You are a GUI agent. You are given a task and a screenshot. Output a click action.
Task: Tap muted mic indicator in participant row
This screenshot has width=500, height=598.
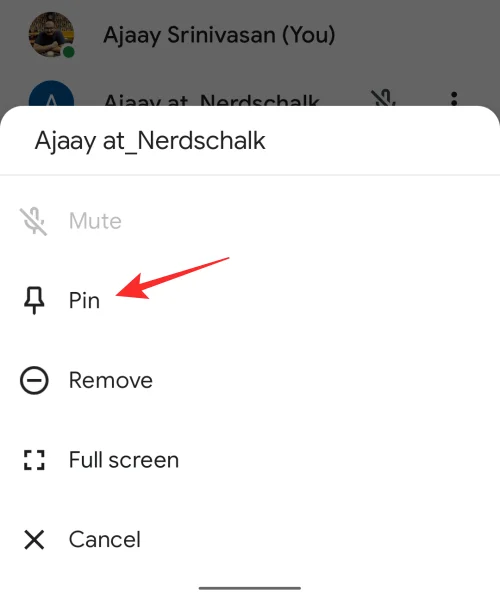[x=384, y=98]
